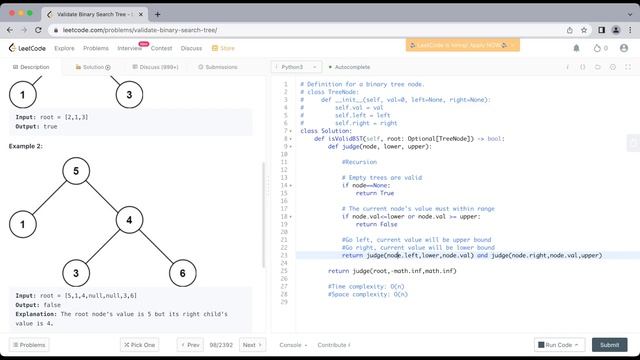
Task: Click the streak flame counter
Action: (600, 48)
